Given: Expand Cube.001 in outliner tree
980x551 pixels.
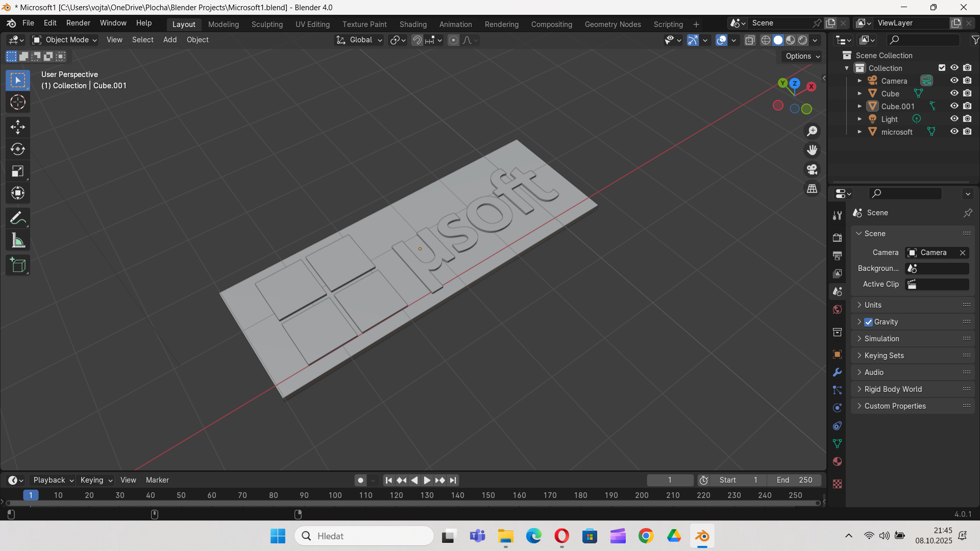Looking at the screenshot, I should (x=860, y=106).
